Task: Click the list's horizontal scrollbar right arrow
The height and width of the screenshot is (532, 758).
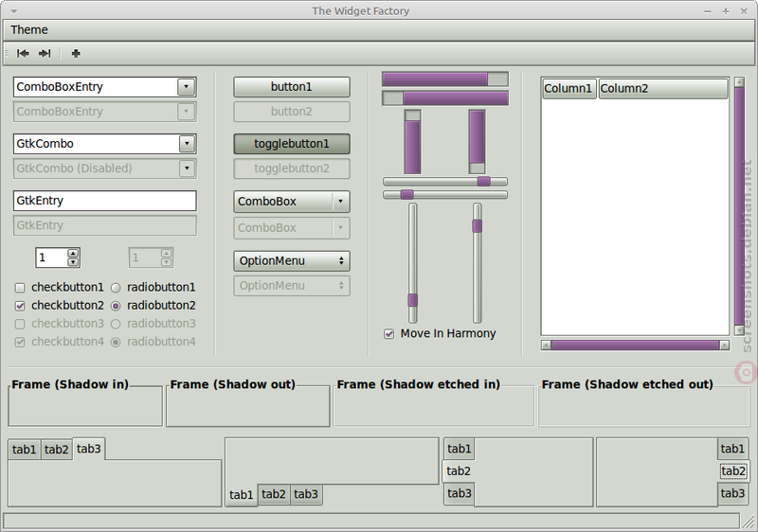Action: [x=724, y=346]
